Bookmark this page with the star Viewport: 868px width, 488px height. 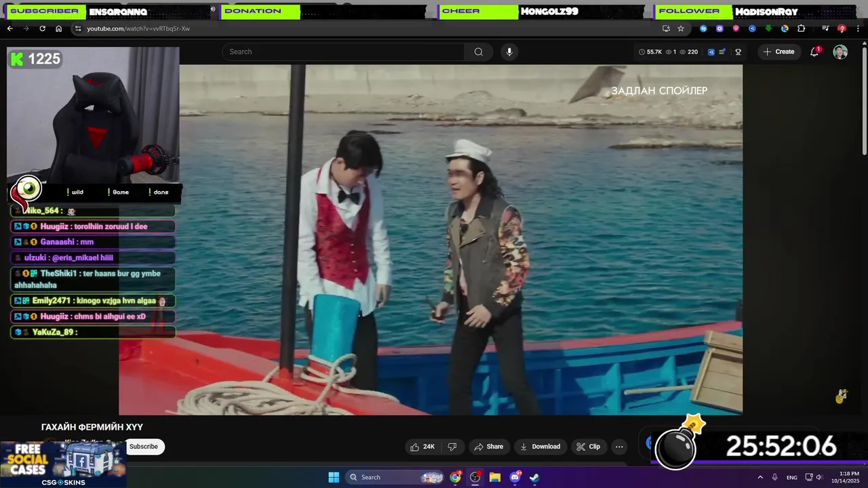click(681, 28)
